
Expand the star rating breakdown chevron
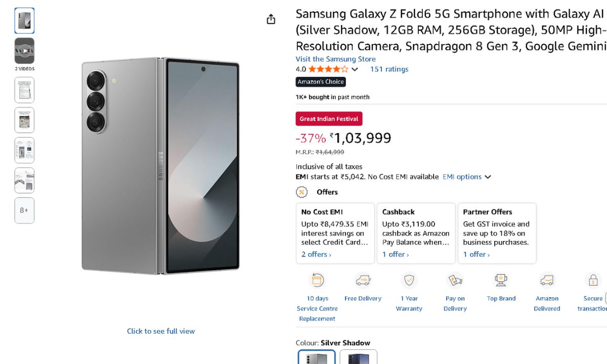pyautogui.click(x=355, y=69)
